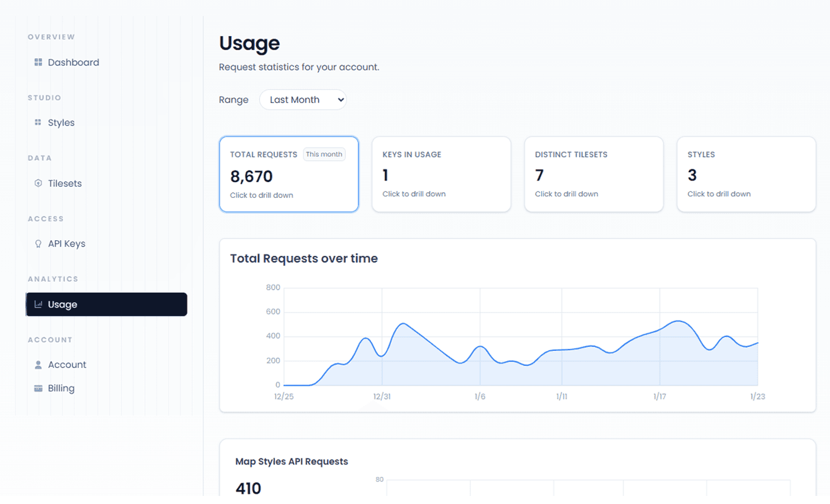Screen dimensions: 830x504
Task: Open Keys in Usage details
Action: tap(441, 174)
